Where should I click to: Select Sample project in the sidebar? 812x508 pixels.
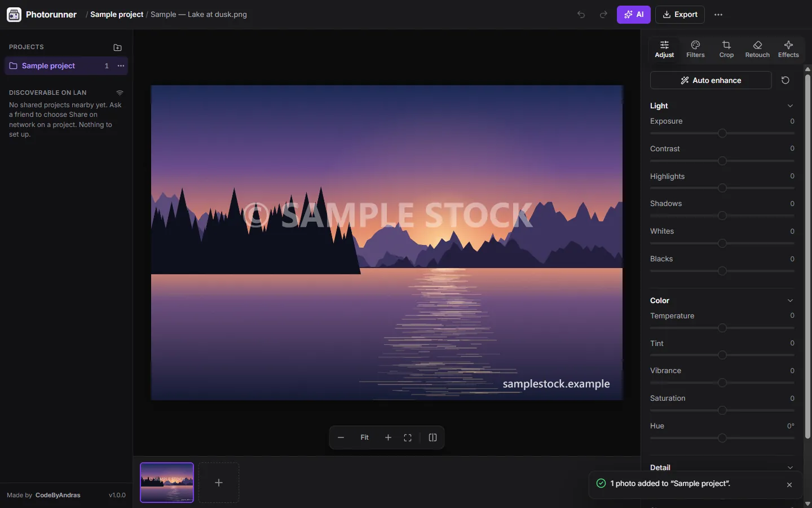point(66,66)
